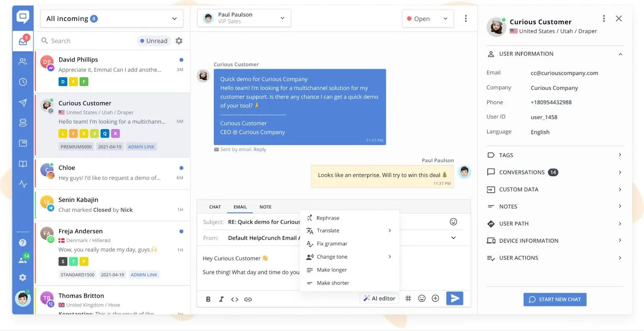Click the send message arrow button
Viewport: 644px width, 331px height.
454,298
